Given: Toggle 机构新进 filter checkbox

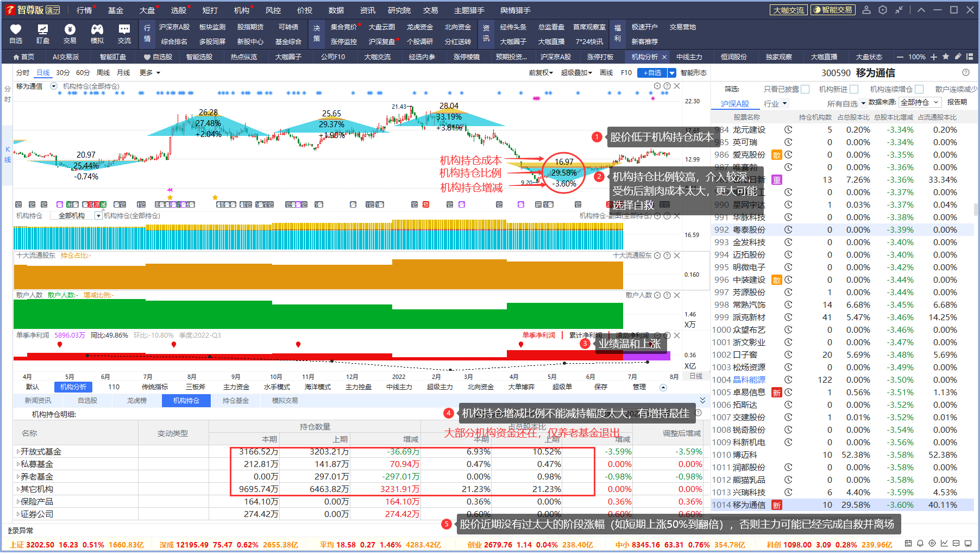Looking at the screenshot, I should pyautogui.click(x=854, y=89).
